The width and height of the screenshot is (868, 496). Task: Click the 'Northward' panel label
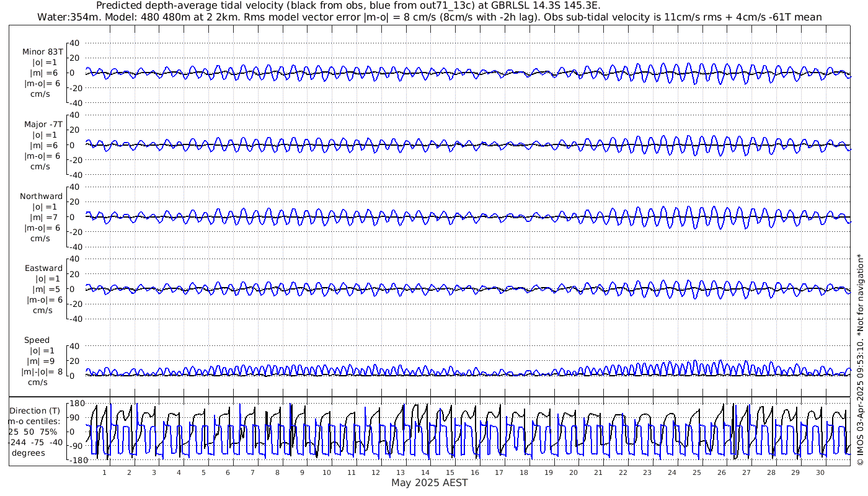coord(41,197)
